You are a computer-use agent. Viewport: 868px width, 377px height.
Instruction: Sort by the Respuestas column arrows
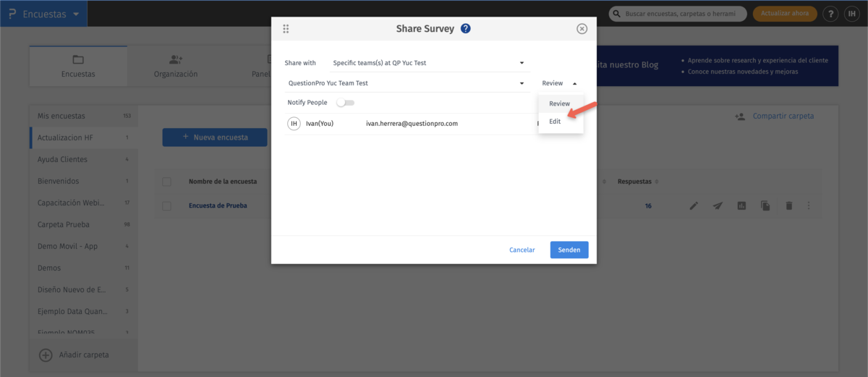pos(656,182)
